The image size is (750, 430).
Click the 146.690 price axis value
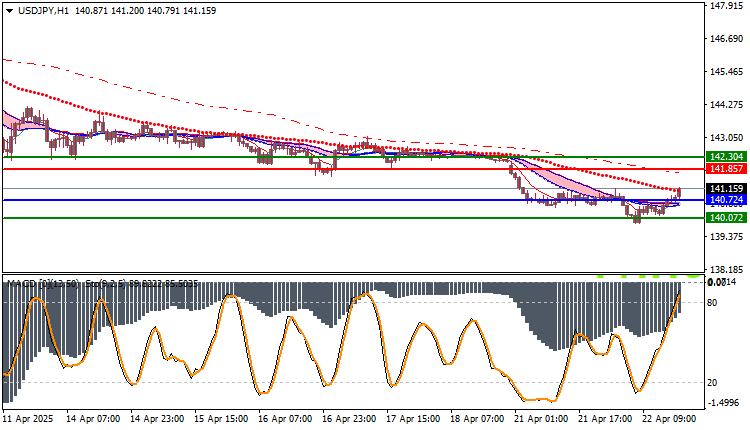[727, 39]
